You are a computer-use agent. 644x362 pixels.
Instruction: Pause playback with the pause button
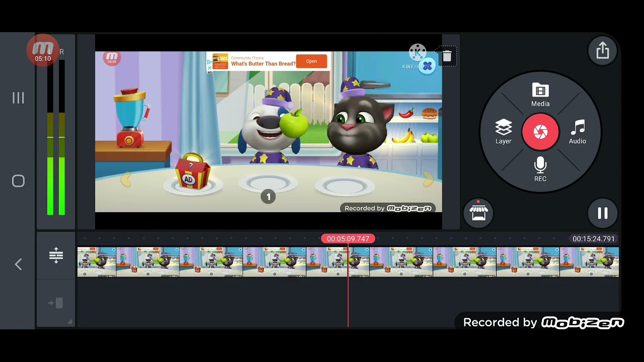[603, 214]
